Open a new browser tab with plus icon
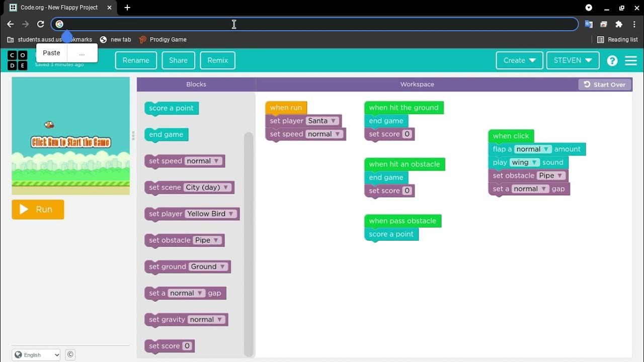Image resolution: width=644 pixels, height=362 pixels. pyautogui.click(x=127, y=8)
